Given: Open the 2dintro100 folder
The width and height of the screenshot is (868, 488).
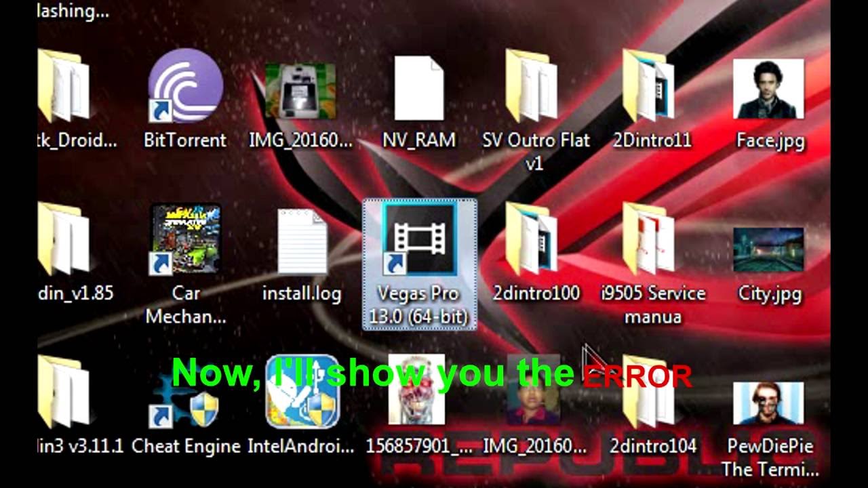Looking at the screenshot, I should tap(536, 253).
